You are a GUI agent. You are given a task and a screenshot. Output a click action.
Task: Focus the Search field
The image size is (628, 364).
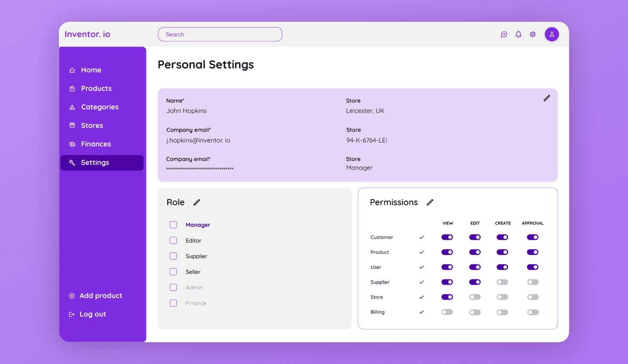[220, 34]
